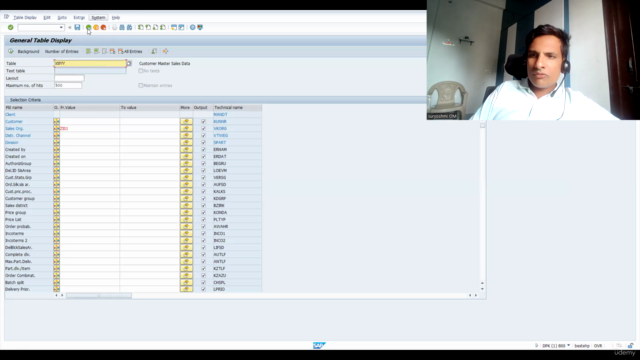Viewport: 640px width, 360px height.
Task: Click the More arrow button for Customer
Action: click(x=186, y=121)
